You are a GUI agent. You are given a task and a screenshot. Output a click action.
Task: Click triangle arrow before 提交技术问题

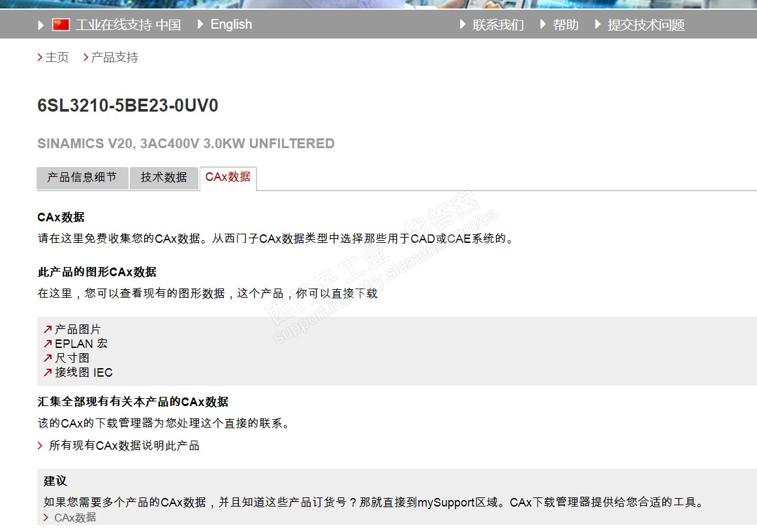click(x=598, y=24)
